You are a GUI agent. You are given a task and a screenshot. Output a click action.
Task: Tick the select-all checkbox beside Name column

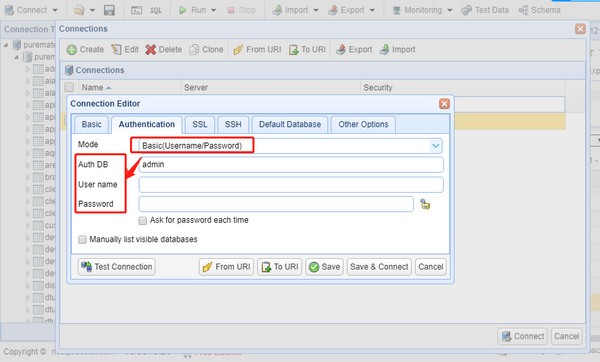pyautogui.click(x=69, y=87)
